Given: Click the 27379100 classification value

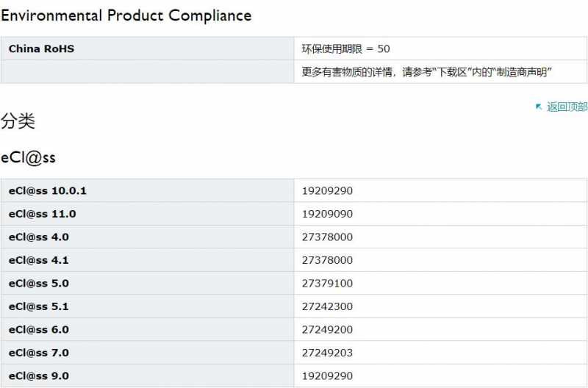Looking at the screenshot, I should click(x=327, y=284).
